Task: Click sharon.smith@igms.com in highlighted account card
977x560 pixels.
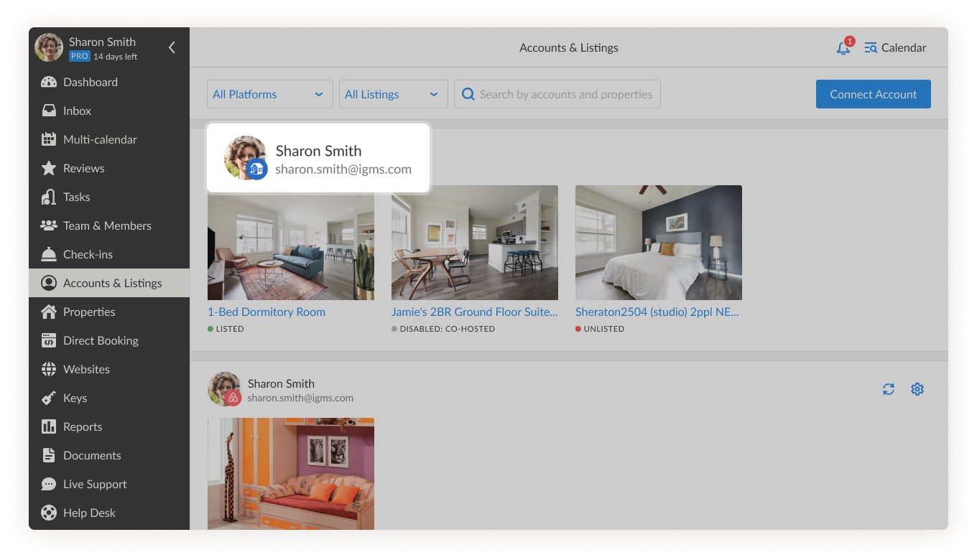Action: (x=343, y=169)
